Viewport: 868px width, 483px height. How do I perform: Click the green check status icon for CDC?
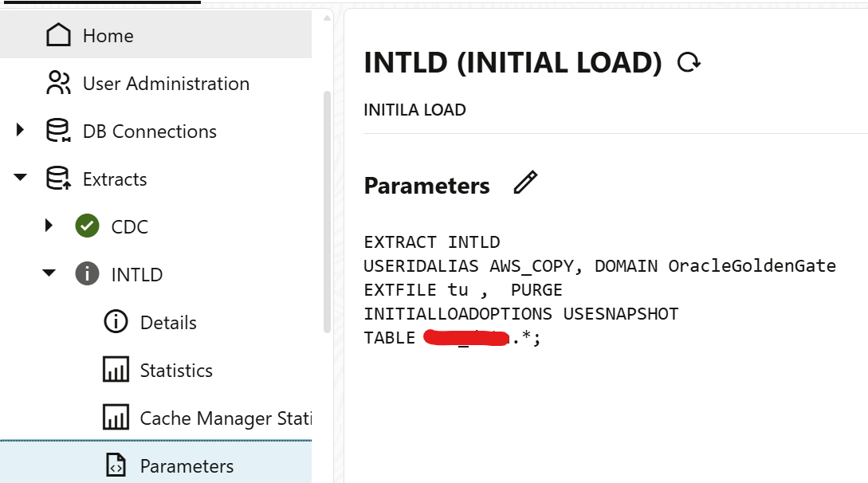pos(87,226)
